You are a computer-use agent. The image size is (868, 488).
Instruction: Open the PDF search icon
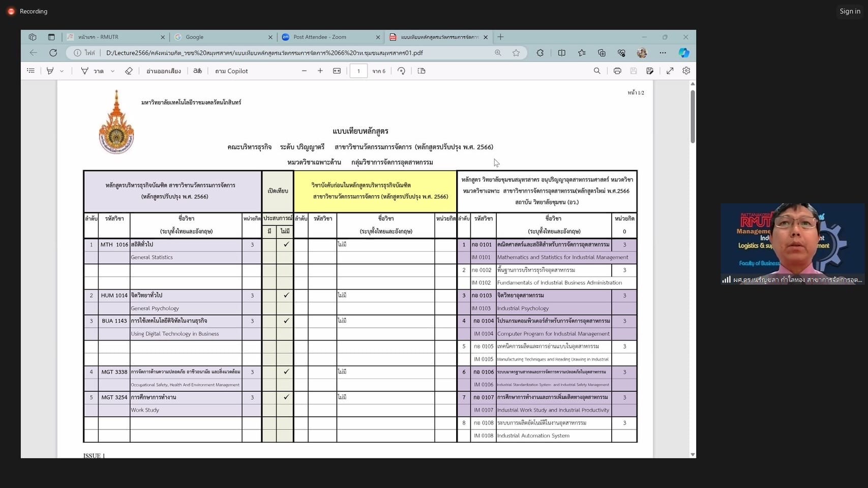(597, 71)
